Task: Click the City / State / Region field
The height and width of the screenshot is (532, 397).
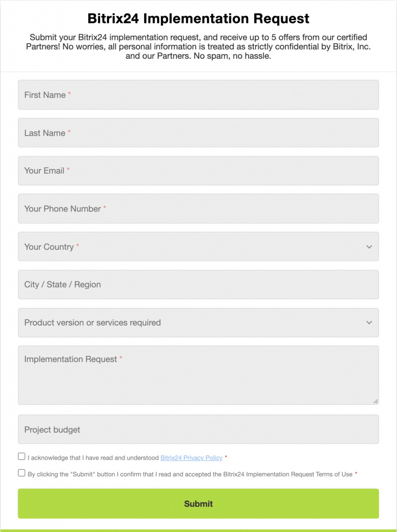Action: 198,285
